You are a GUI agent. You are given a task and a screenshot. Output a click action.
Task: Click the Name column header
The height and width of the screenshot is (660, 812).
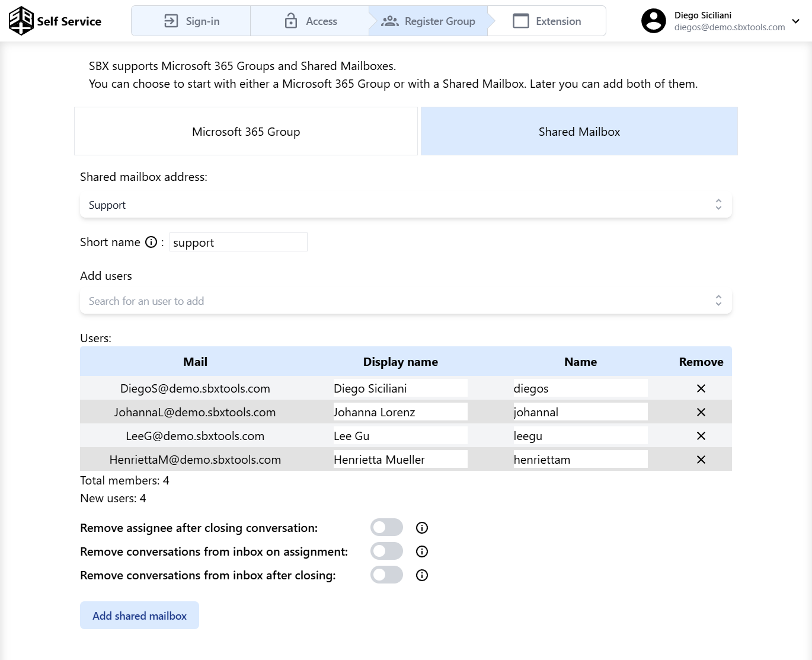point(581,362)
